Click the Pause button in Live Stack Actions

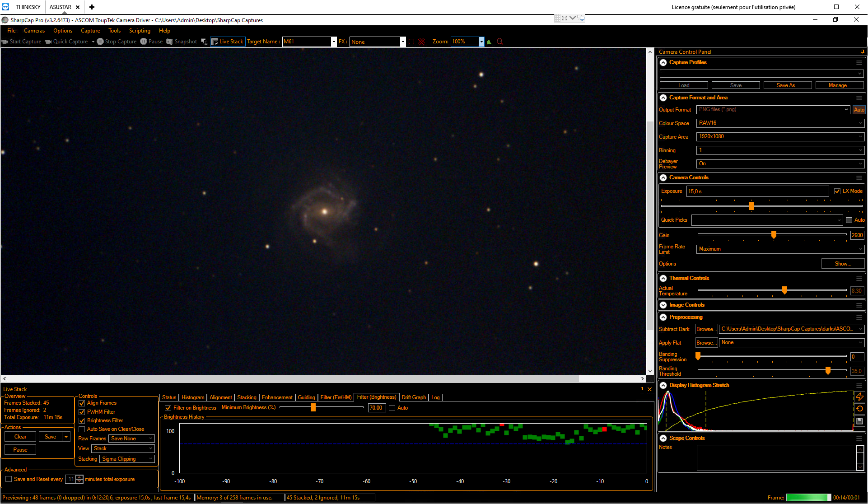(x=20, y=450)
